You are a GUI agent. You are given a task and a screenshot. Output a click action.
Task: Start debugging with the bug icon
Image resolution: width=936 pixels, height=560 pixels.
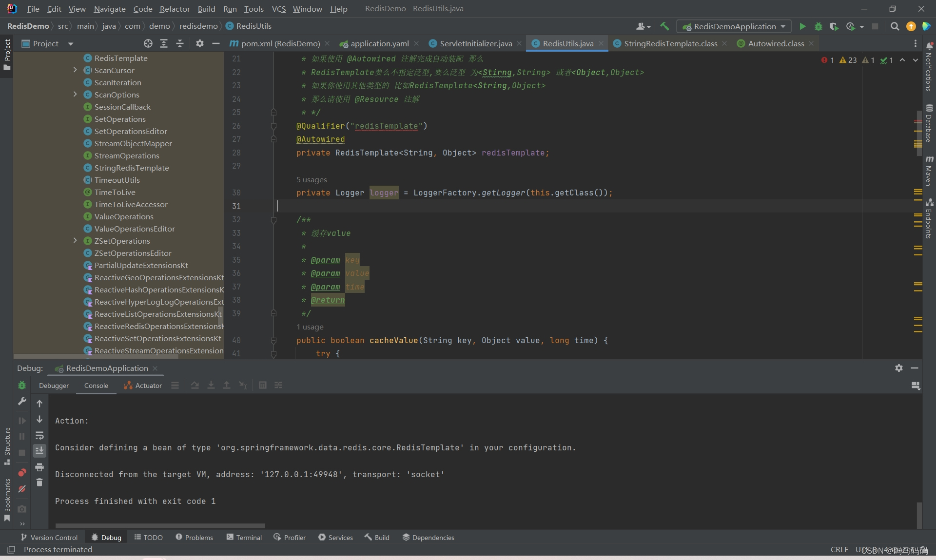pyautogui.click(x=819, y=26)
